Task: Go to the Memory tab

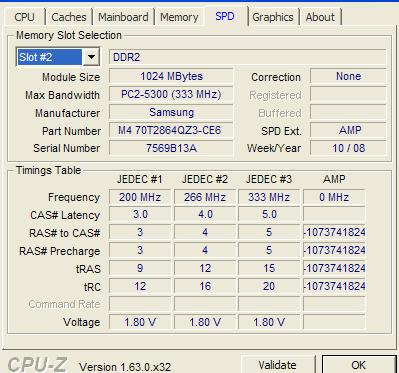Action: point(179,17)
